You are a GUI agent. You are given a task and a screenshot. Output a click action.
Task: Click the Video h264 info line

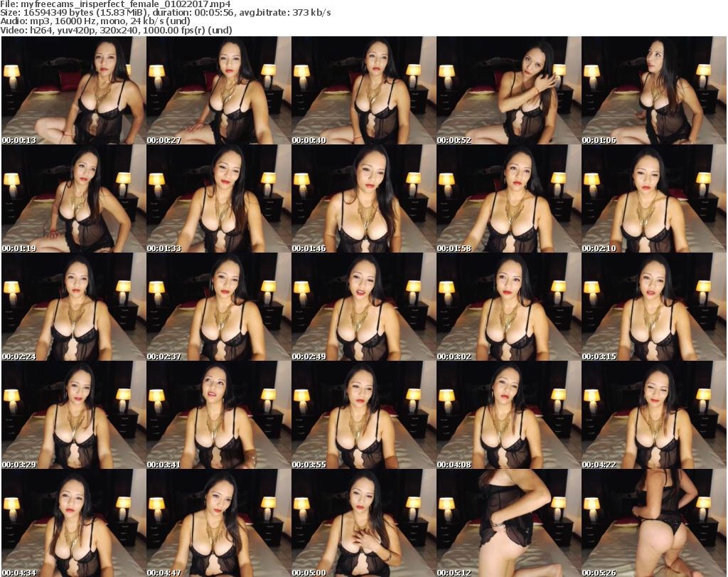tap(116, 30)
